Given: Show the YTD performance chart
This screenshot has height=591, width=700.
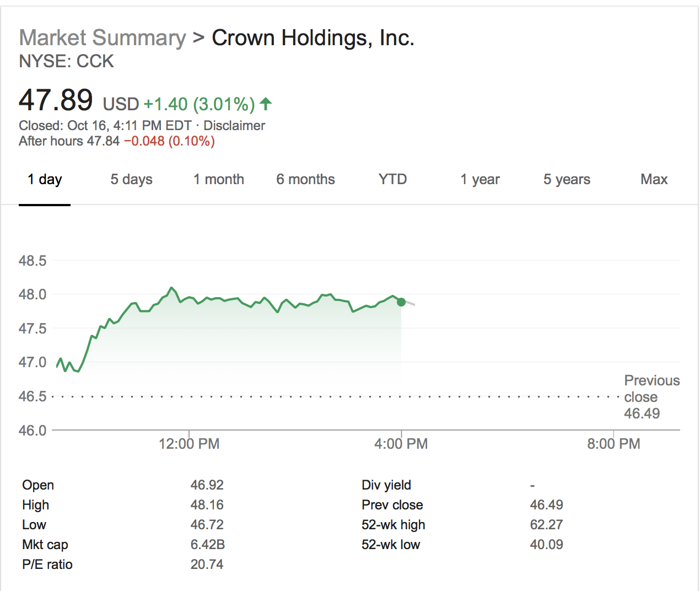Looking at the screenshot, I should (392, 179).
